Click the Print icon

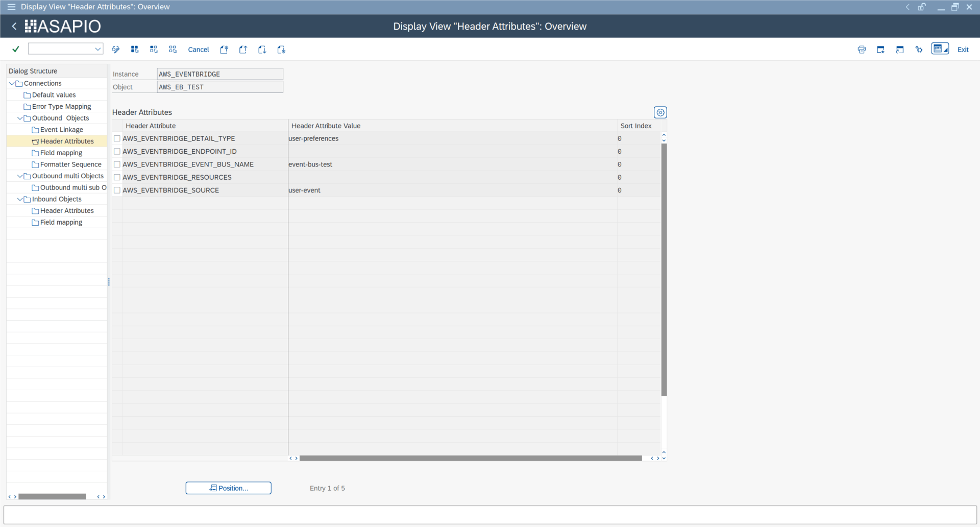coord(862,50)
